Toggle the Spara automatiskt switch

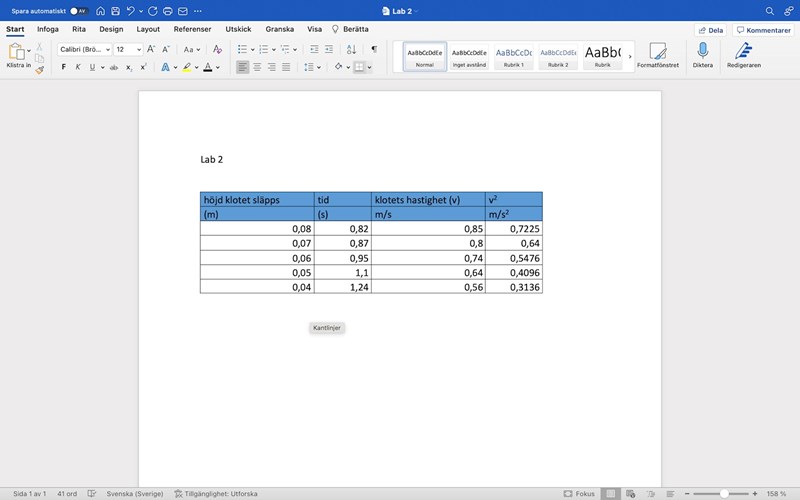pyautogui.click(x=80, y=10)
